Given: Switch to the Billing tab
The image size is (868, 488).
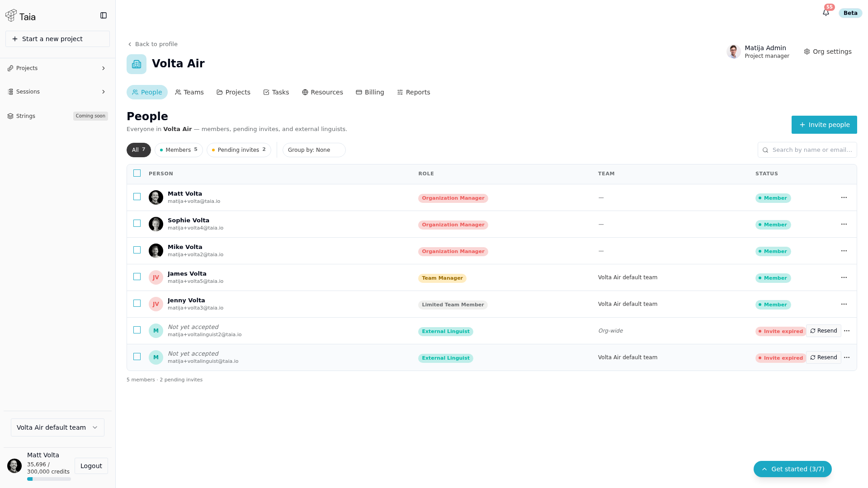Looking at the screenshot, I should [x=370, y=92].
